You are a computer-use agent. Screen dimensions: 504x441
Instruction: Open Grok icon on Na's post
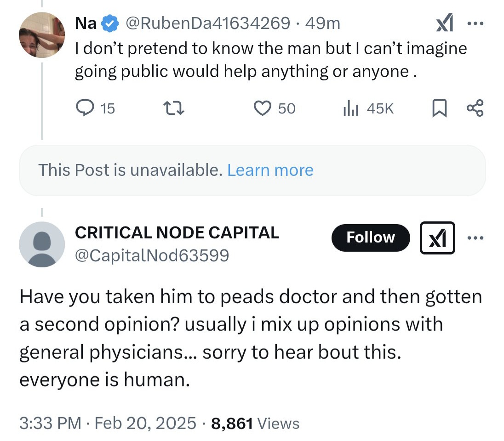coord(444,23)
